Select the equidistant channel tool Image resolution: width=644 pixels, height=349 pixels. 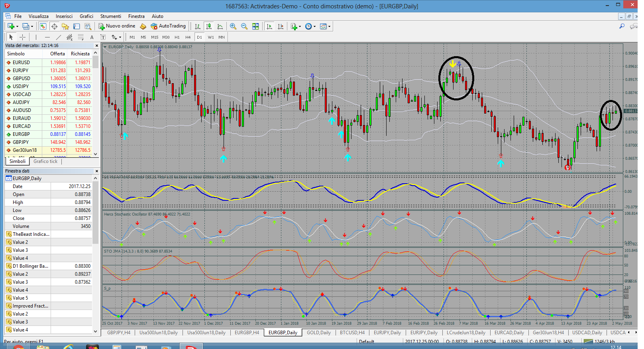pos(69,37)
